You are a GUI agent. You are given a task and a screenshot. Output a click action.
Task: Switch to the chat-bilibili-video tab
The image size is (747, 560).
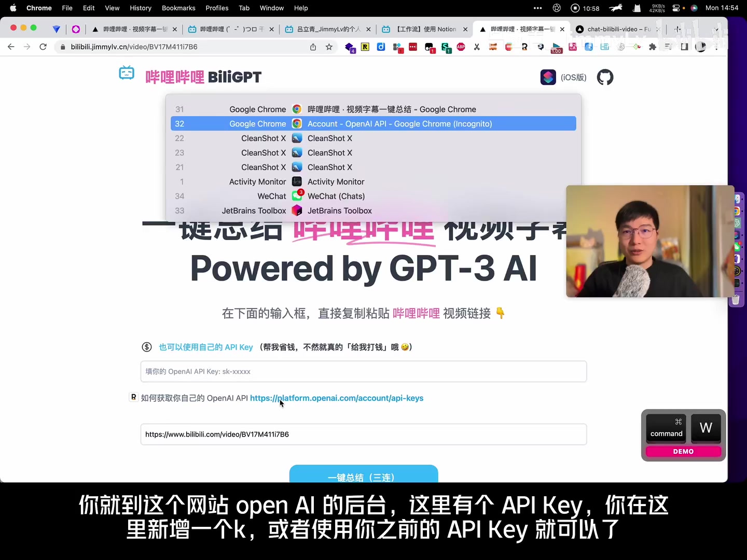pos(615,29)
